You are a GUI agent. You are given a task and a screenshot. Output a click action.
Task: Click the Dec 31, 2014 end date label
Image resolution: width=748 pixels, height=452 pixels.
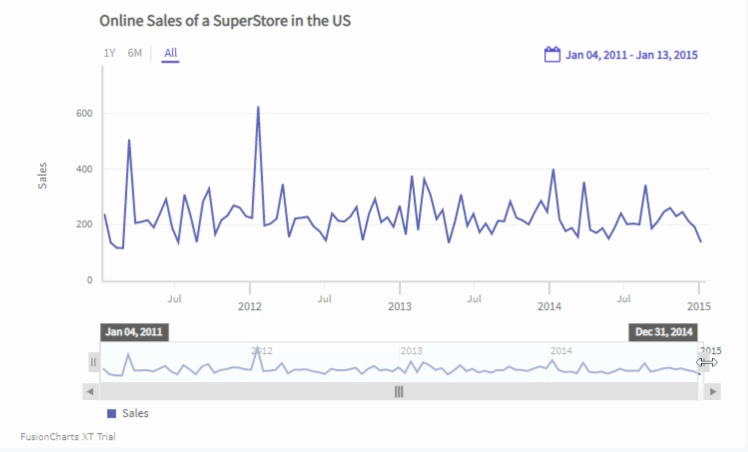point(663,332)
